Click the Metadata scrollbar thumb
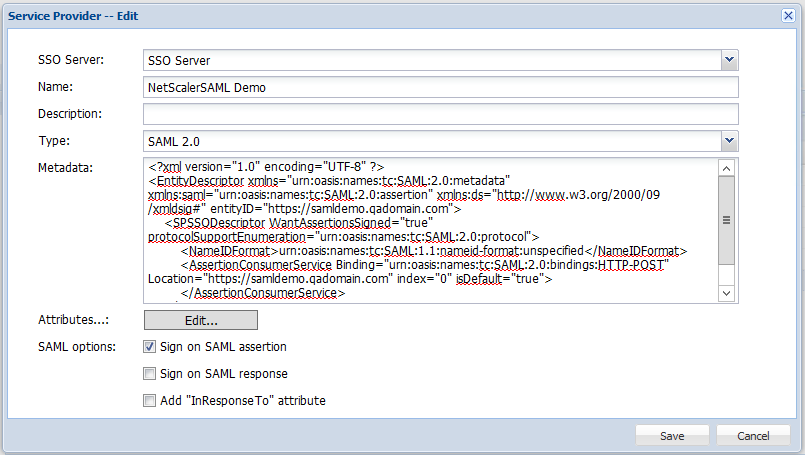This screenshot has width=805, height=455. pos(727,221)
